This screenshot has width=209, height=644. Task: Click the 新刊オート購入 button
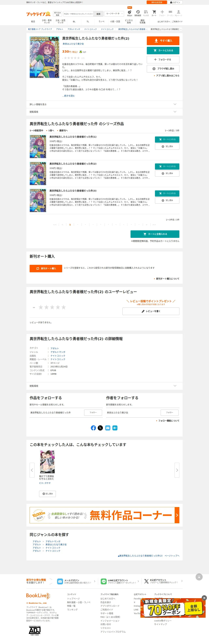coord(46,268)
